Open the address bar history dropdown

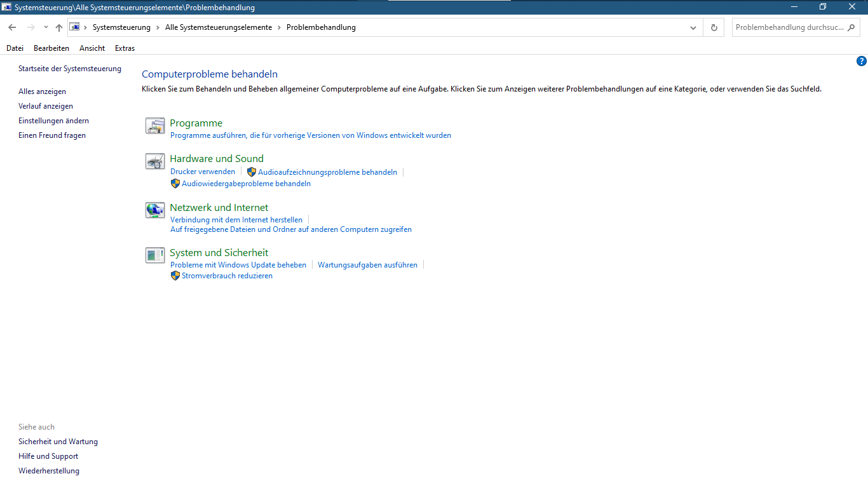click(x=693, y=27)
